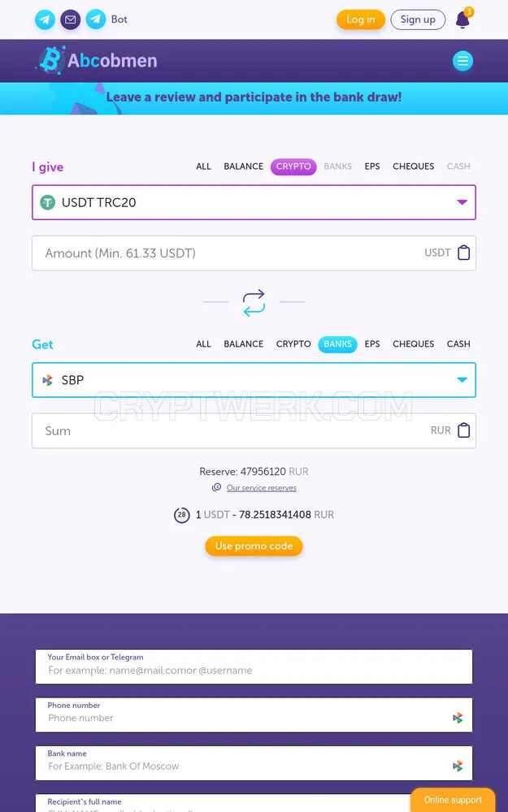This screenshot has width=508, height=812.
Task: Select CASH filter under Get
Action: 458,343
